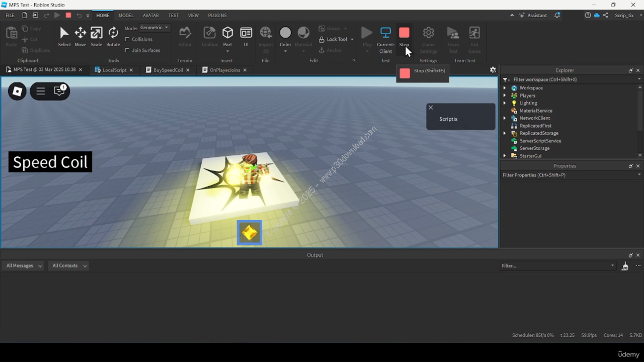The height and width of the screenshot is (362, 644).
Task: Open viewport settings gear above game view
Action: (x=493, y=70)
